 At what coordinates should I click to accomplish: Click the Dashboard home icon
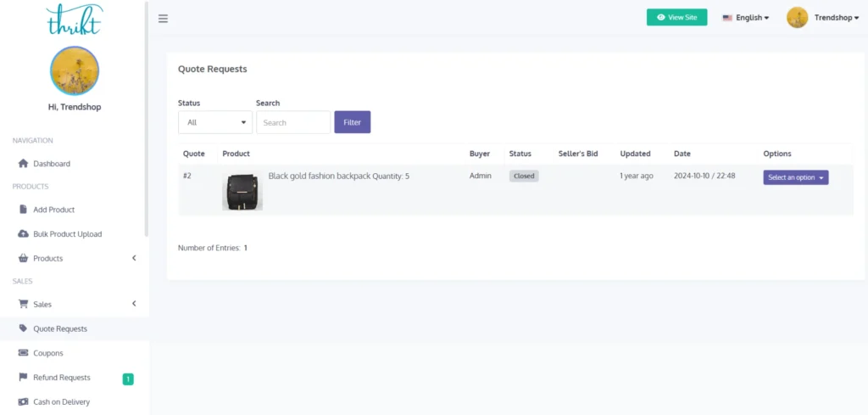(24, 164)
